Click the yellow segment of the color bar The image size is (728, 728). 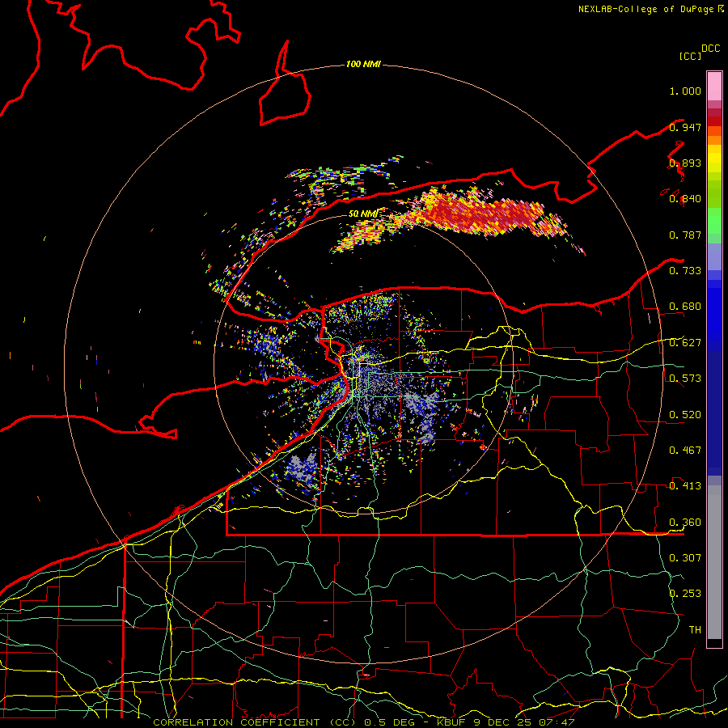coord(714,158)
